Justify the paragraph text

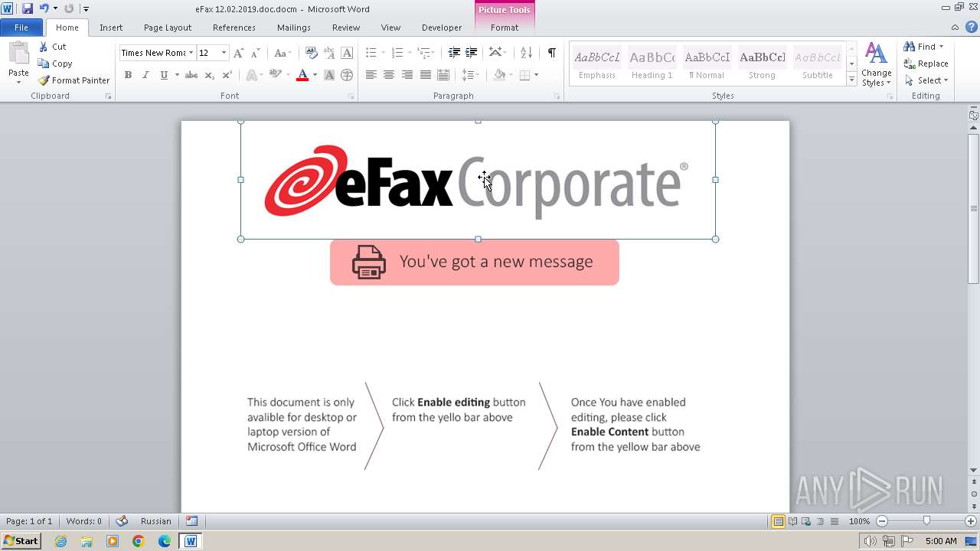pyautogui.click(x=424, y=75)
